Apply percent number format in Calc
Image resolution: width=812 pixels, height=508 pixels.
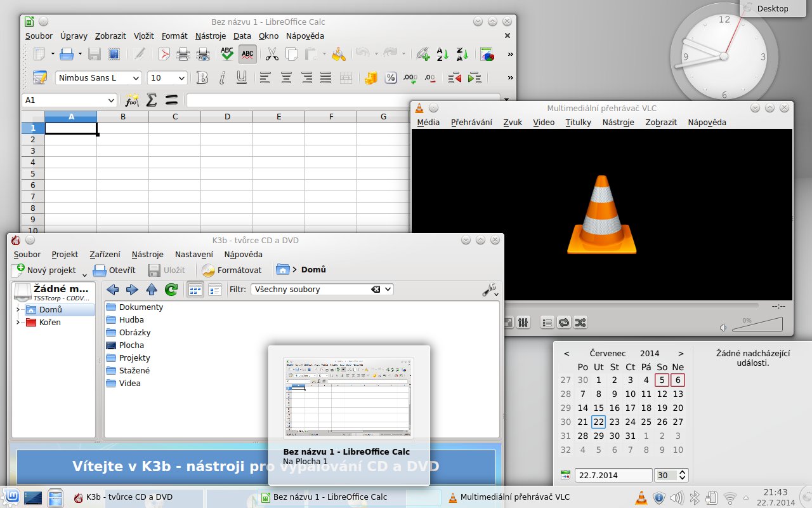pos(391,78)
